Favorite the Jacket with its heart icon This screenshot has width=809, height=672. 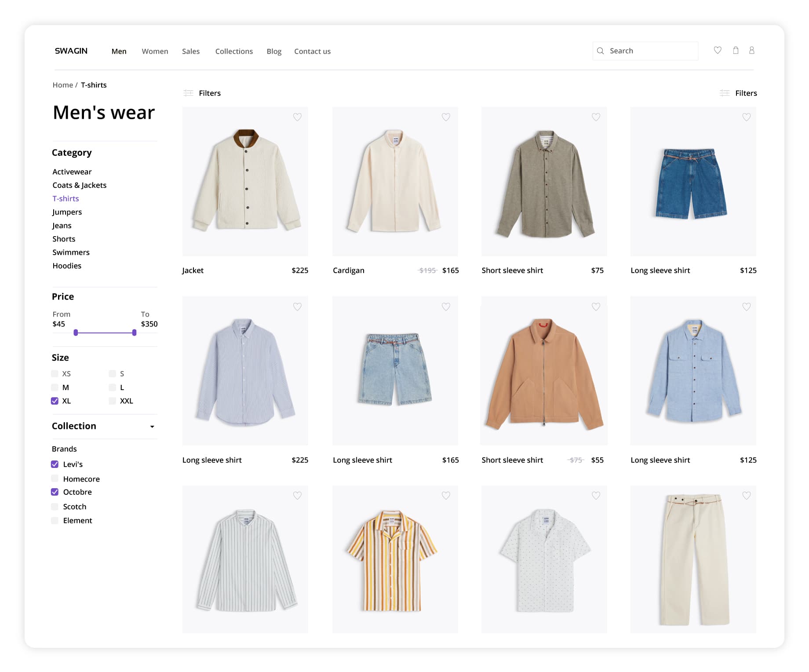click(297, 117)
